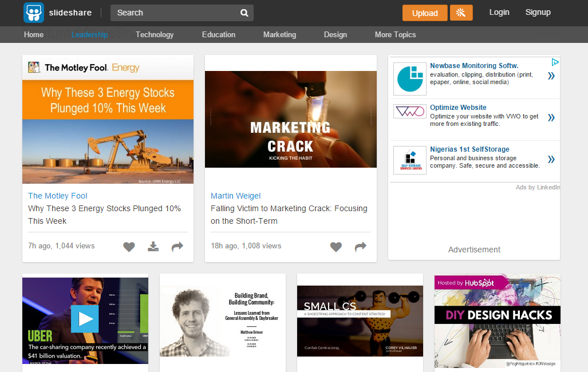Like the Marketing Crack slideshow with heart
Image resolution: width=588 pixels, height=372 pixels.
point(336,247)
